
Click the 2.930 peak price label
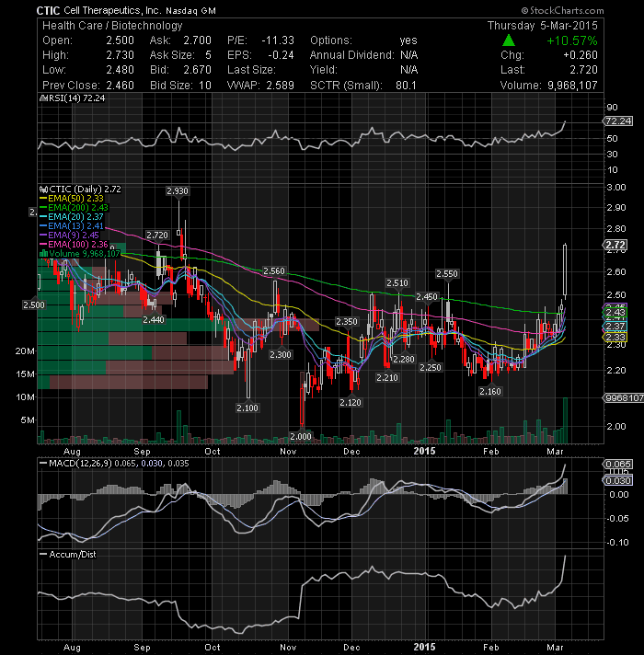point(178,191)
